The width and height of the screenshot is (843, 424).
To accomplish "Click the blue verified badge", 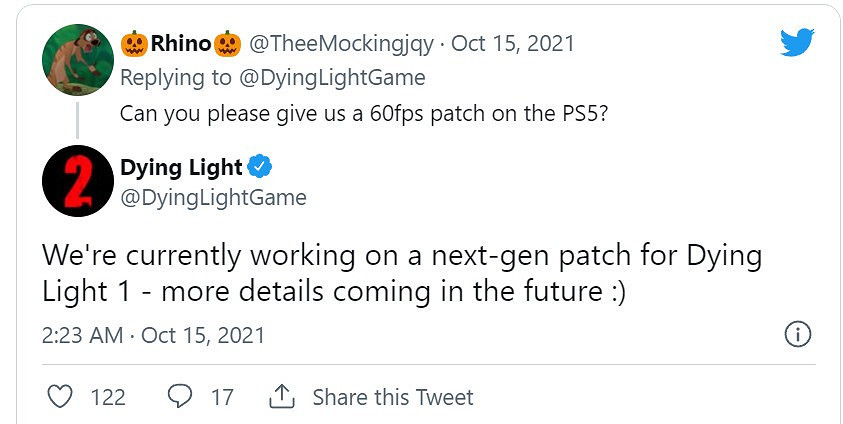I will coord(260,167).
